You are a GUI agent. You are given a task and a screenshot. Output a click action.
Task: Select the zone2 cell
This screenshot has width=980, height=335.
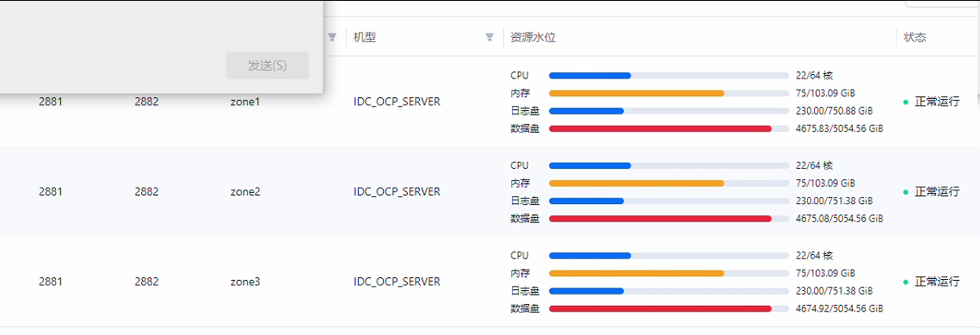point(245,192)
